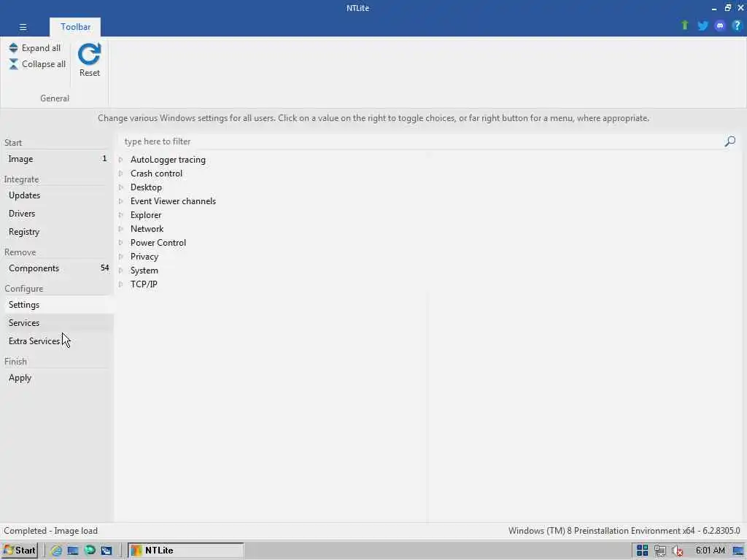Click the green round quick launch icon
This screenshot has height=560, width=747.
90,550
